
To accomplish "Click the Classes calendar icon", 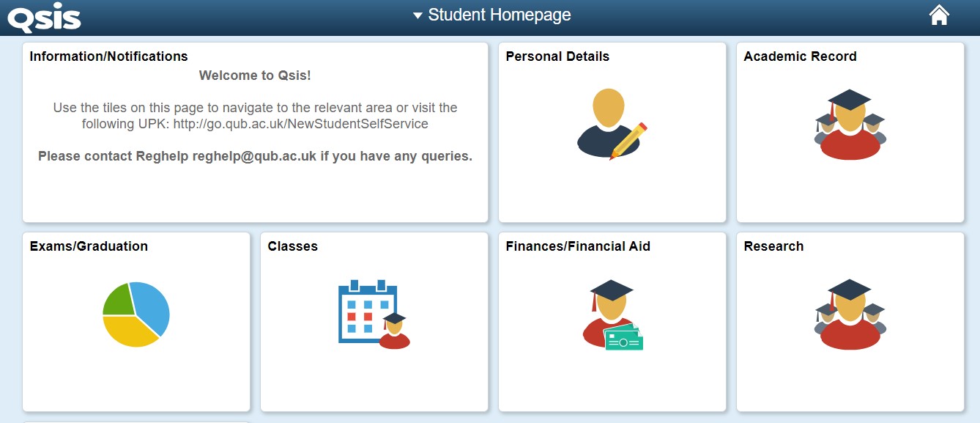I will click(x=374, y=314).
